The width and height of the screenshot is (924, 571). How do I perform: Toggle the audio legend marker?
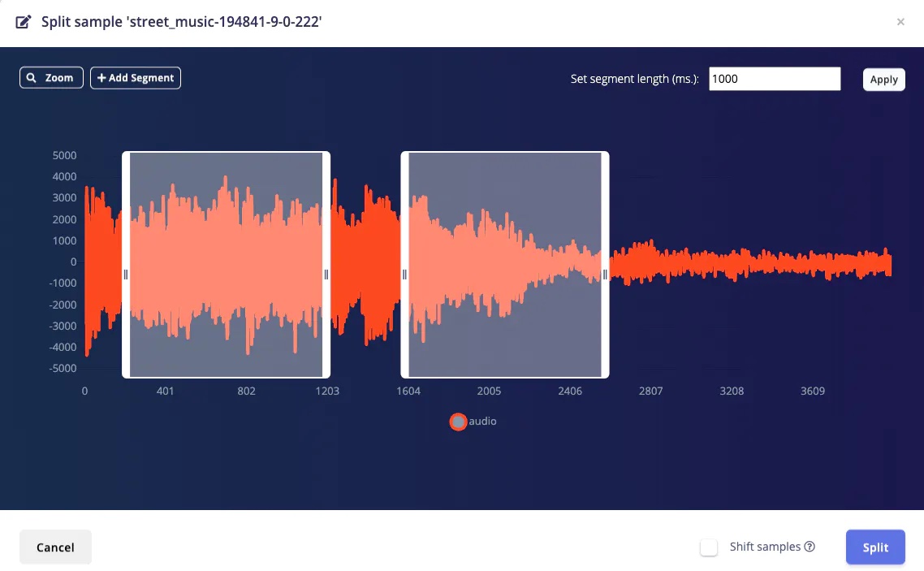(458, 422)
